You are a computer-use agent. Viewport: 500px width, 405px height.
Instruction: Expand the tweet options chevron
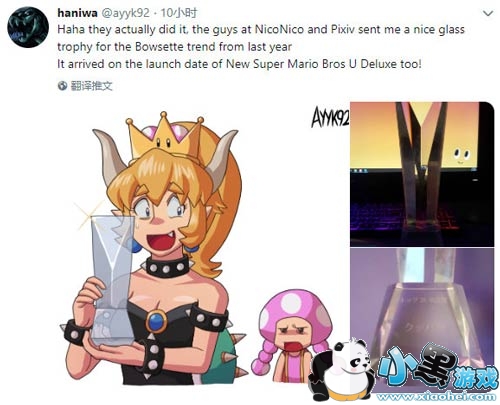coord(488,13)
